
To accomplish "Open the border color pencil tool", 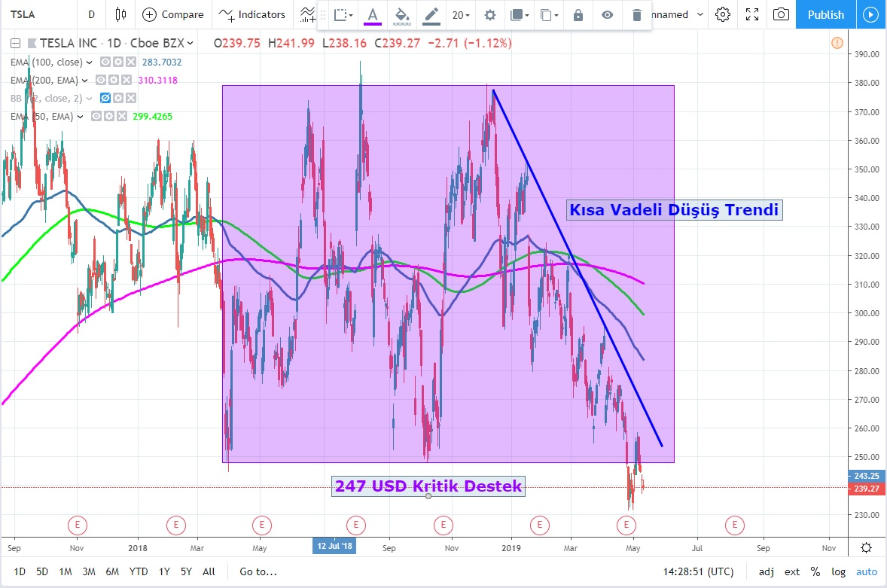I will [x=431, y=15].
